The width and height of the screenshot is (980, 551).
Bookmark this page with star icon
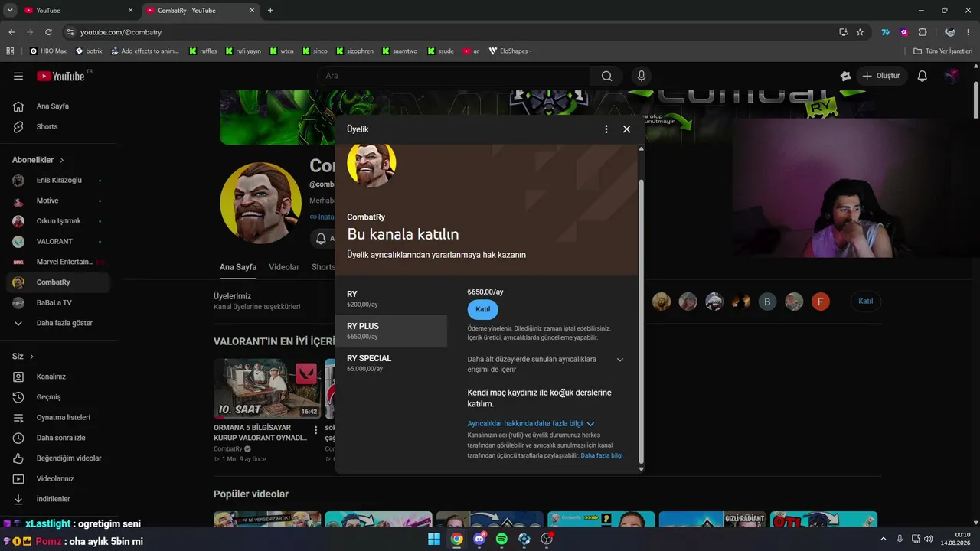coord(860,32)
